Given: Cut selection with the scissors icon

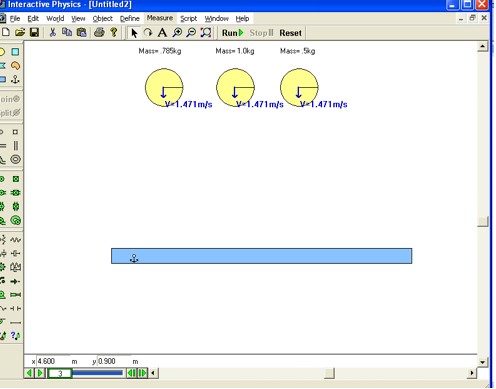Looking at the screenshot, I should tap(52, 33).
